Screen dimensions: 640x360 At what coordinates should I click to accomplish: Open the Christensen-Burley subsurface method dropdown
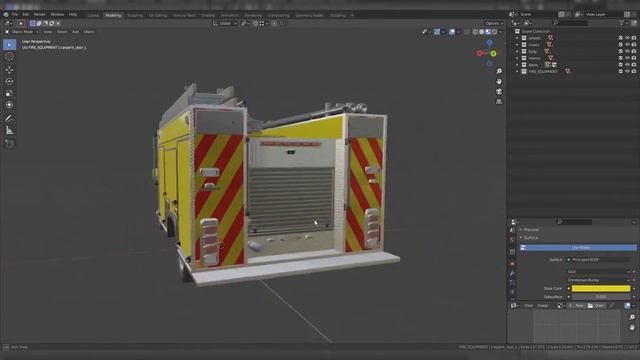(x=599, y=280)
